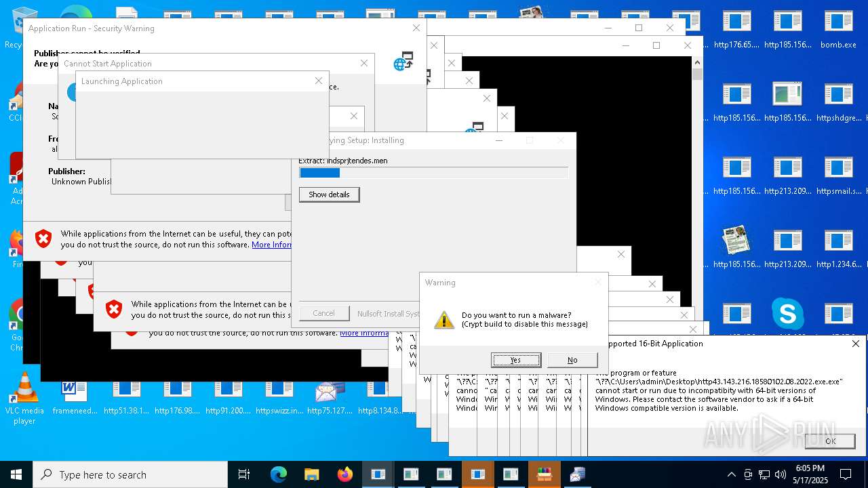The image size is (868, 488).
Task: Close the Unsupported 16-Bit Application dialog
Action: [x=856, y=344]
